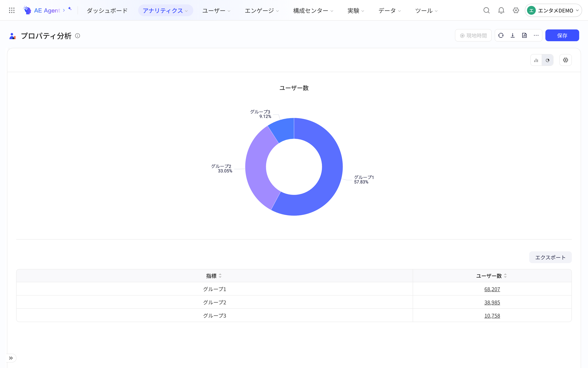
Task: Expand the アナリティクス menu
Action: click(x=165, y=10)
